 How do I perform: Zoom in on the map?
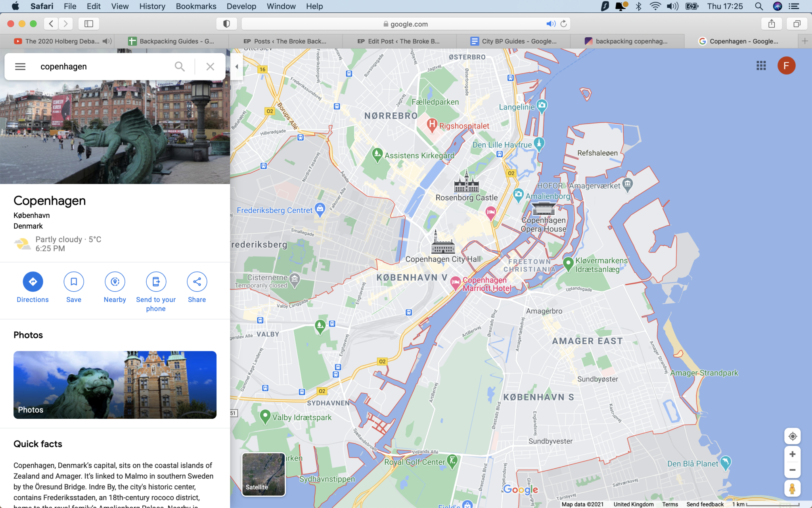click(792, 454)
